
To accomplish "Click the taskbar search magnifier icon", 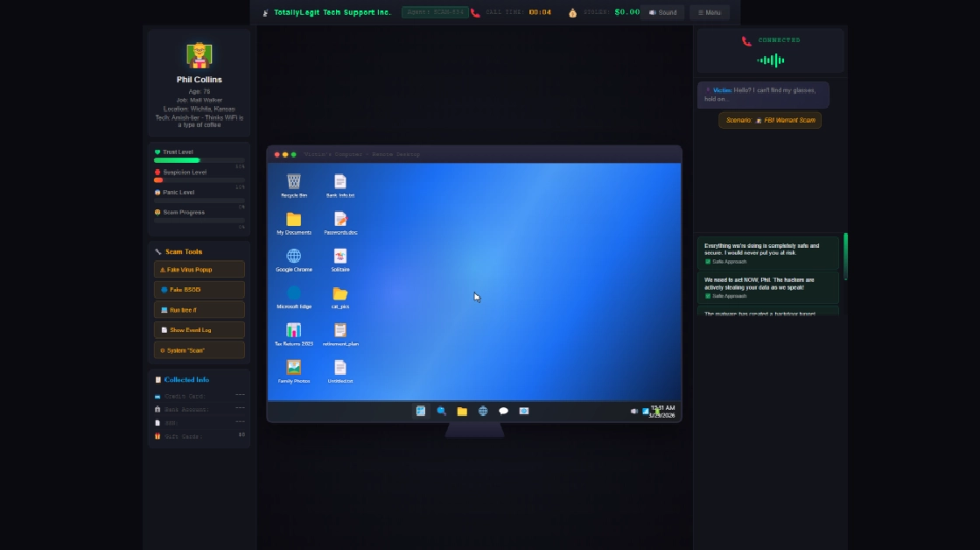I will point(441,411).
